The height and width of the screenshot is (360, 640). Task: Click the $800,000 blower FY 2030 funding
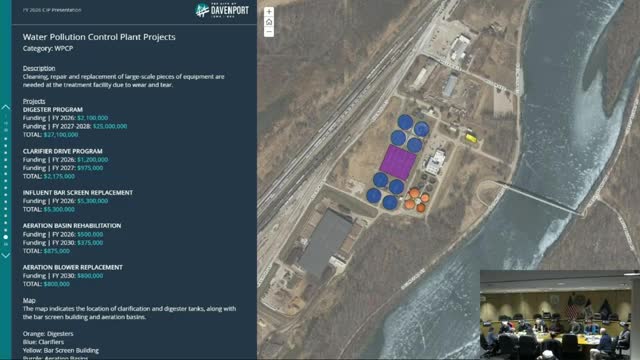(x=90, y=276)
